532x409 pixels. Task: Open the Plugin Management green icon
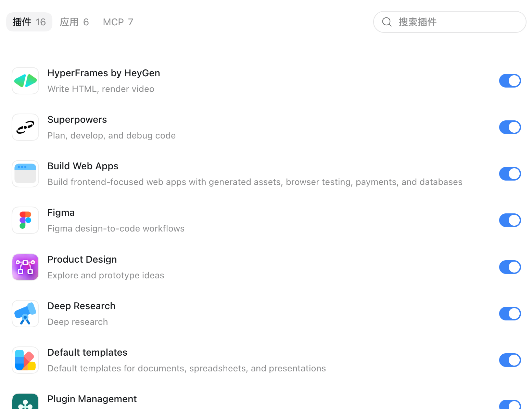point(25,401)
